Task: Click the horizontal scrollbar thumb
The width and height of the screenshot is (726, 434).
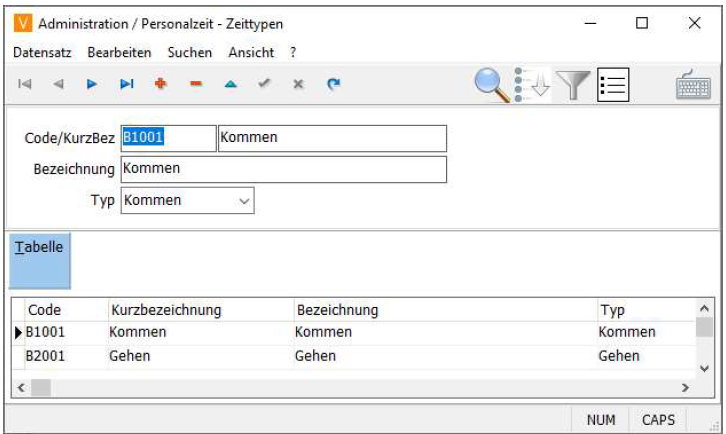Action: click(41, 388)
